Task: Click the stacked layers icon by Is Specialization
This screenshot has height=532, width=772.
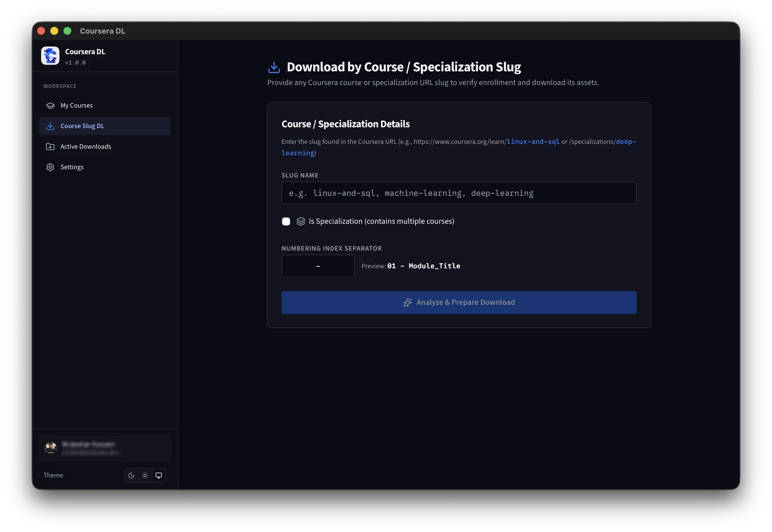Action: point(301,222)
